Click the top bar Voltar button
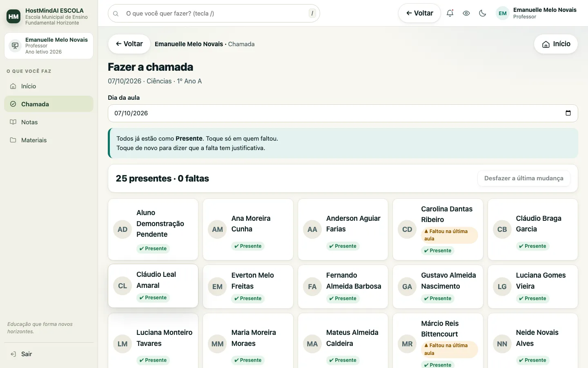Viewport: 588px width, 368px height. tap(419, 13)
